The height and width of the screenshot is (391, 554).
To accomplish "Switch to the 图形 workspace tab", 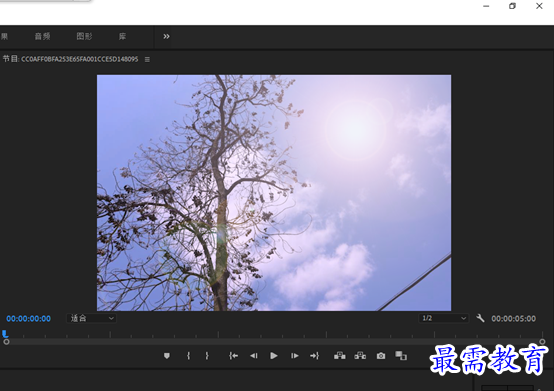I will click(x=84, y=36).
